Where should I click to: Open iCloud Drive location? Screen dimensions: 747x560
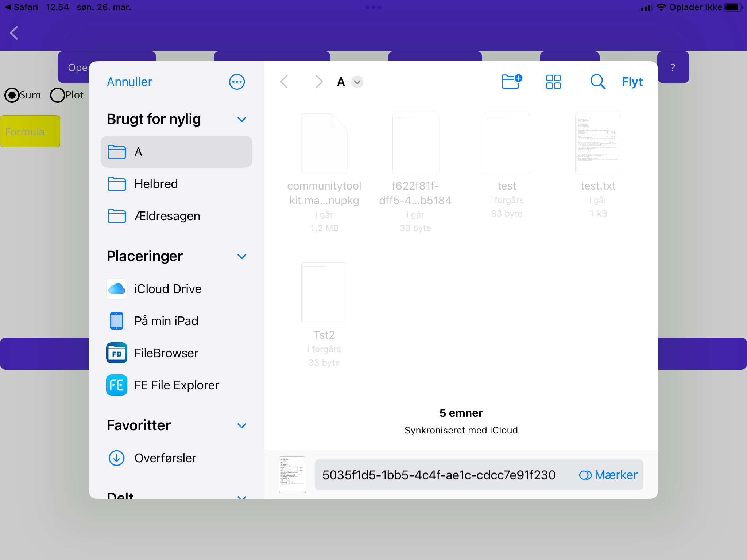[x=167, y=289]
